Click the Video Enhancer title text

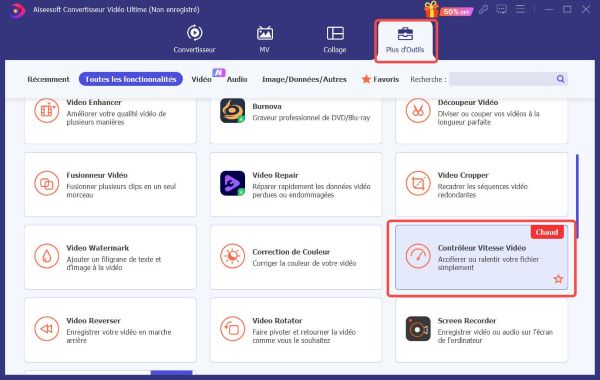[x=94, y=103]
